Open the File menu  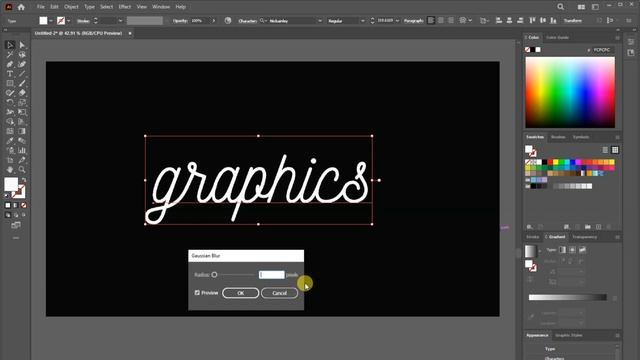coord(41,7)
